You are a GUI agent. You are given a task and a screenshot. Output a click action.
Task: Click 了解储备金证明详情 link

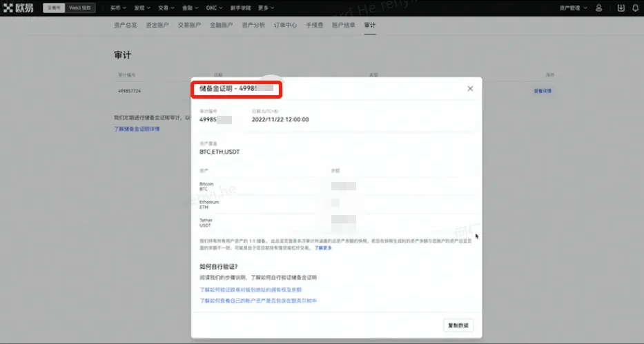tap(137, 129)
